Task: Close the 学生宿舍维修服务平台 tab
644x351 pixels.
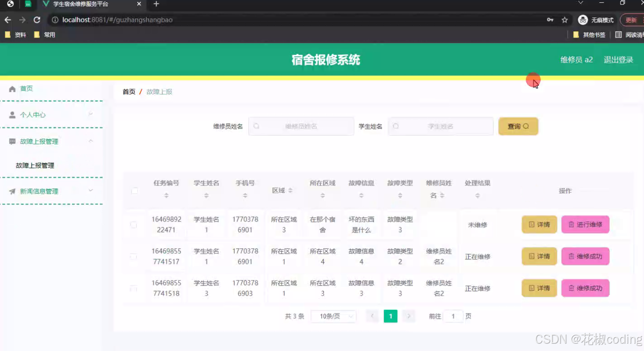Action: click(x=139, y=4)
